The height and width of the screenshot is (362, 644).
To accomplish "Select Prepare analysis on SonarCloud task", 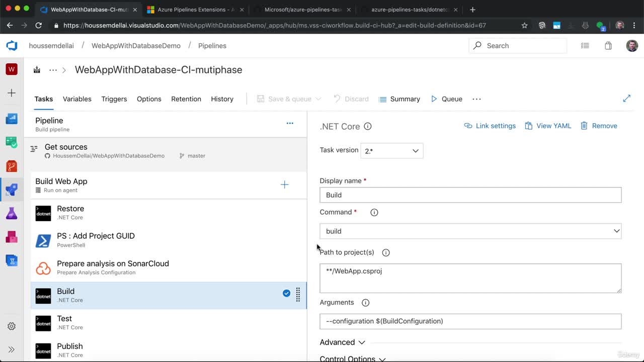I will pyautogui.click(x=169, y=267).
